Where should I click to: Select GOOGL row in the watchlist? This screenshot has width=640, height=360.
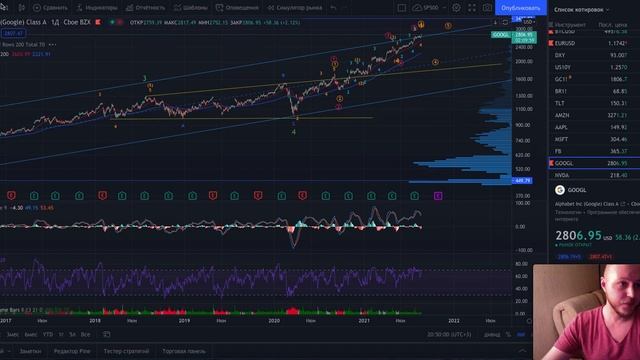pyautogui.click(x=594, y=163)
